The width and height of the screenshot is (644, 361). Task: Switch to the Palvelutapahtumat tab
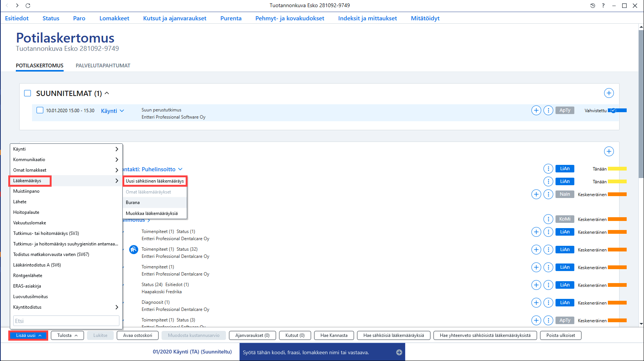[103, 65]
